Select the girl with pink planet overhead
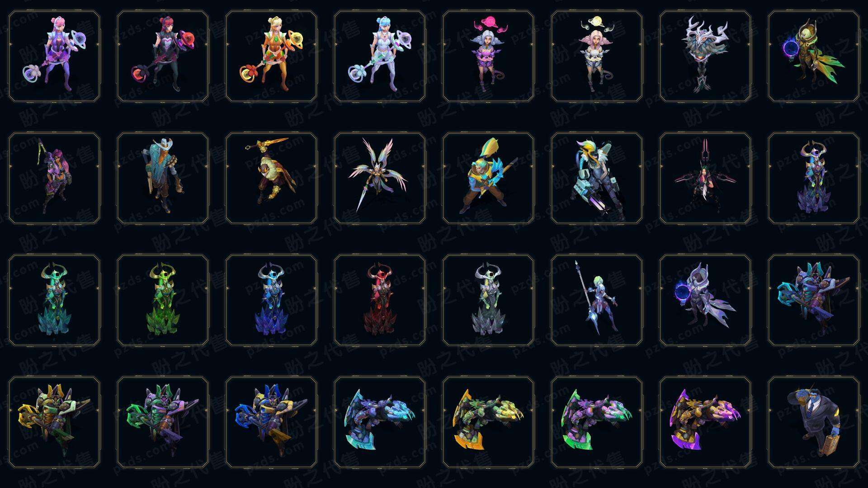This screenshot has height=488, width=868. [488, 56]
